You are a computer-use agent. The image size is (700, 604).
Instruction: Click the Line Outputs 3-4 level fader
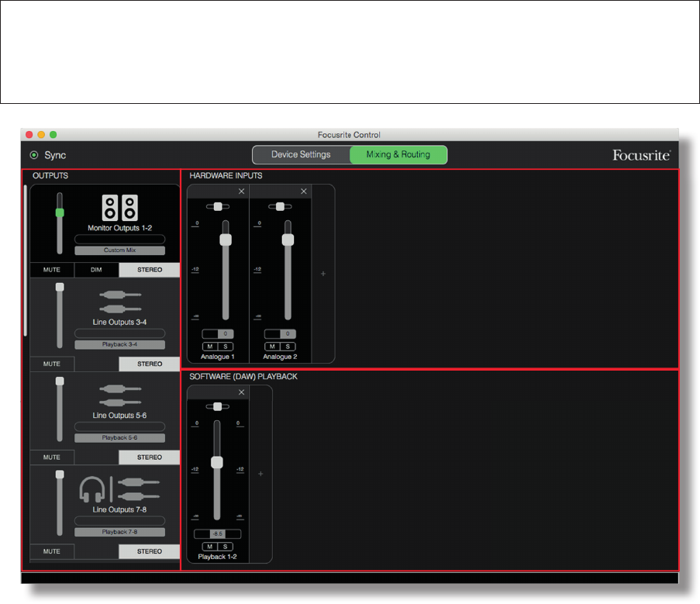click(60, 287)
